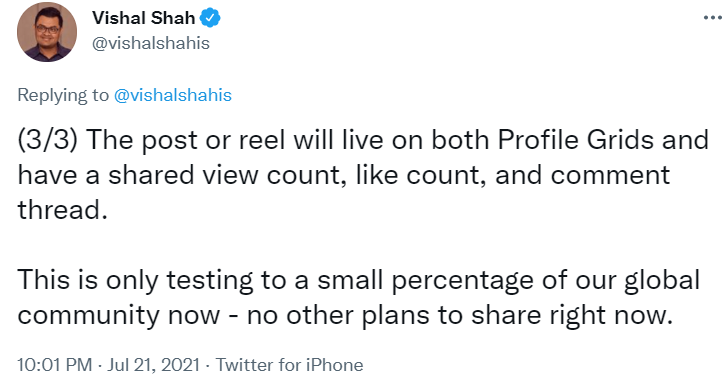
Task: Click the gray 'Replying to' label
Action: pos(63,95)
